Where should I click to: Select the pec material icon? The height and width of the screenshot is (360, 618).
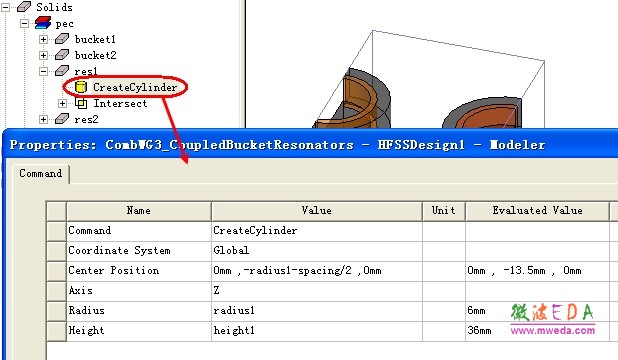pos(43,23)
